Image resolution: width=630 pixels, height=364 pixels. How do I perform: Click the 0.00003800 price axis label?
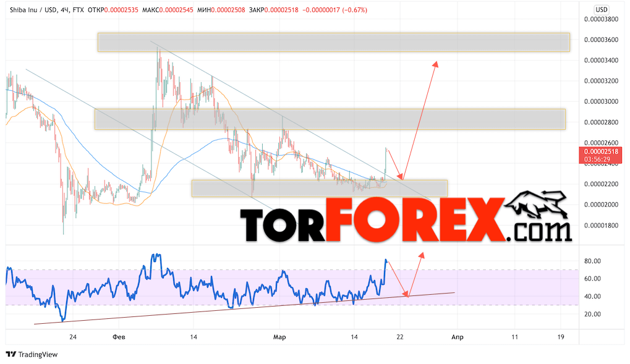point(601,19)
